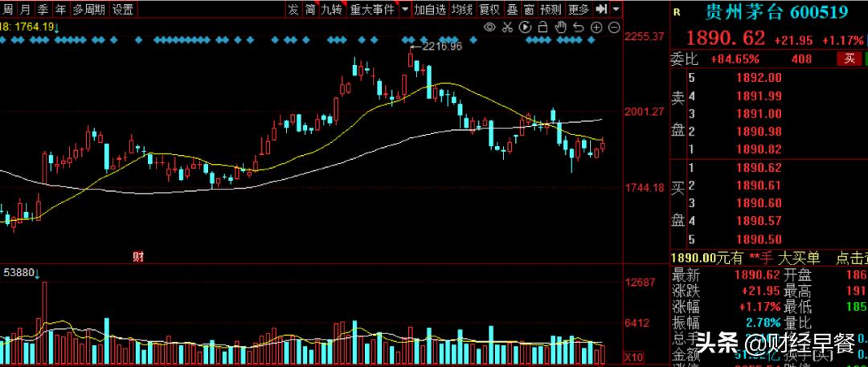This screenshot has width=868, height=367.
Task: Select sell level 5 price 1892.00
Action: [x=759, y=78]
